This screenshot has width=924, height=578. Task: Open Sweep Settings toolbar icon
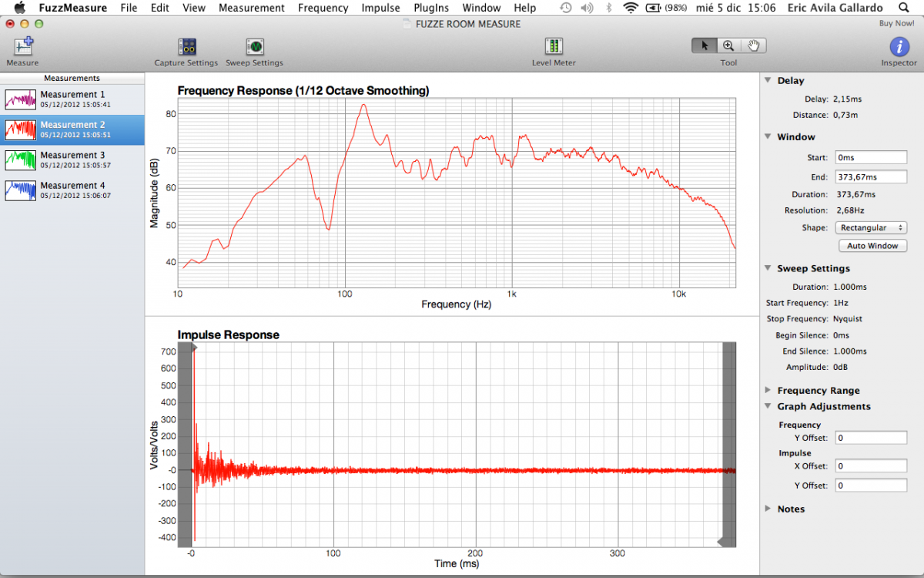coord(255,46)
